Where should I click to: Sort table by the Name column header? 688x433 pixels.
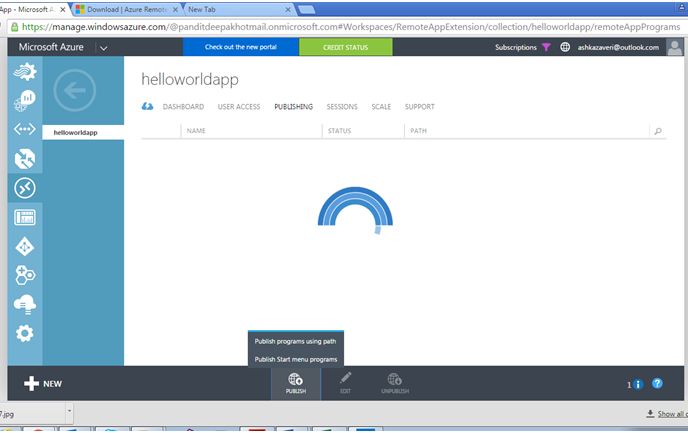point(196,131)
